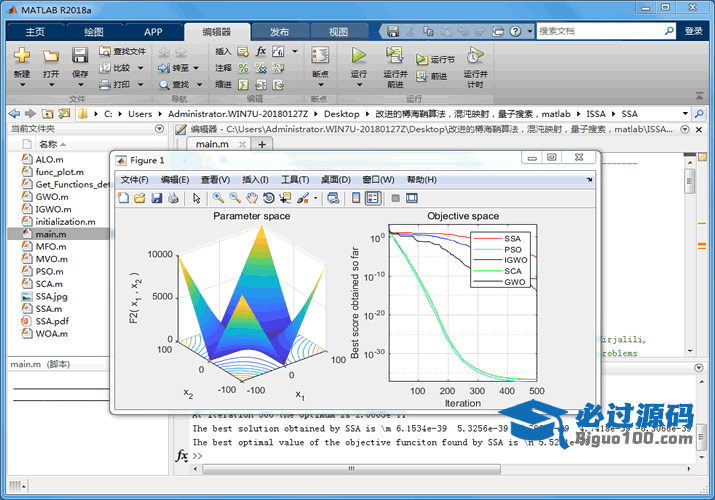Click the Breakpoints (断点) icon

(320, 56)
